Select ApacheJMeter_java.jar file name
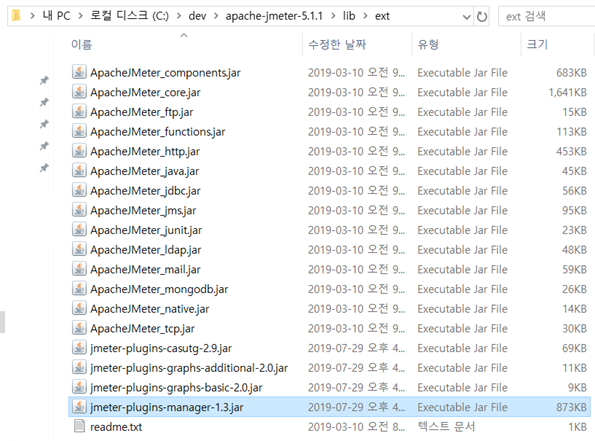595x441 pixels. pyautogui.click(x=145, y=171)
